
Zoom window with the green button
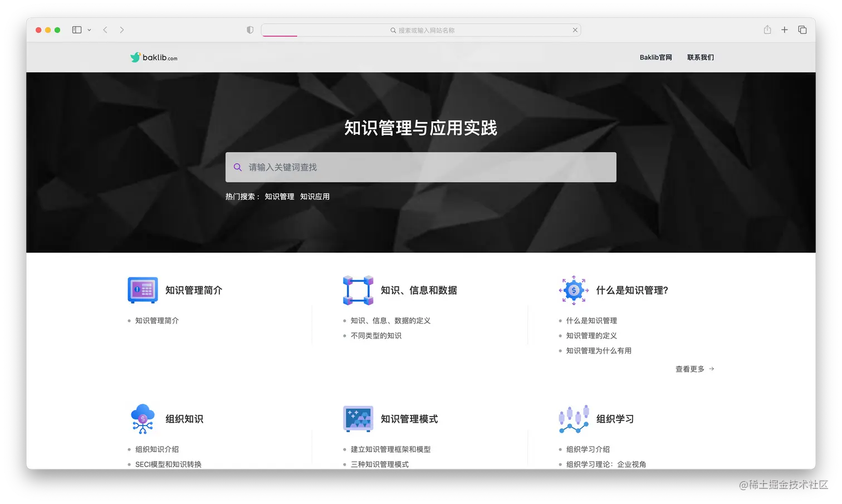57,30
